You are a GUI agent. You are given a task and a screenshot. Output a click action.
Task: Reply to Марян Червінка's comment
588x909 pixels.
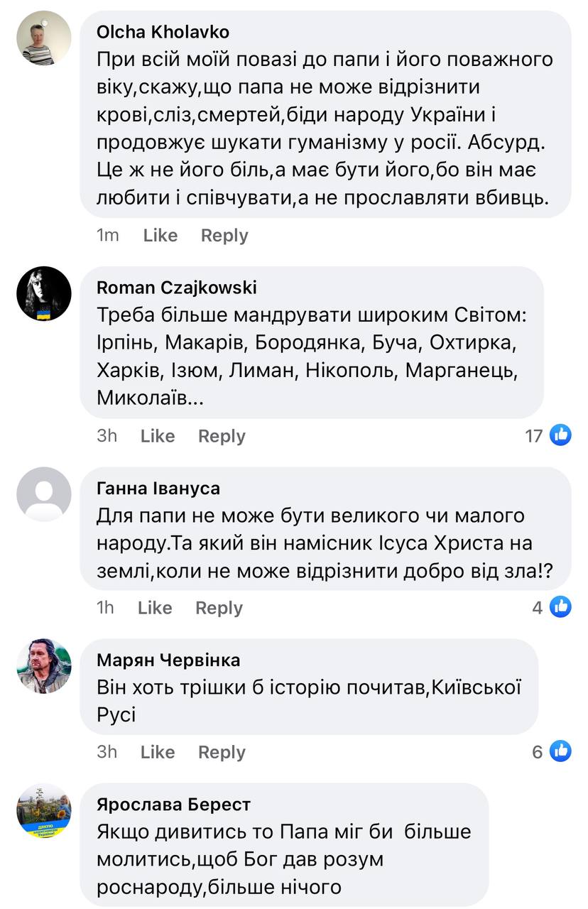pyautogui.click(x=222, y=752)
